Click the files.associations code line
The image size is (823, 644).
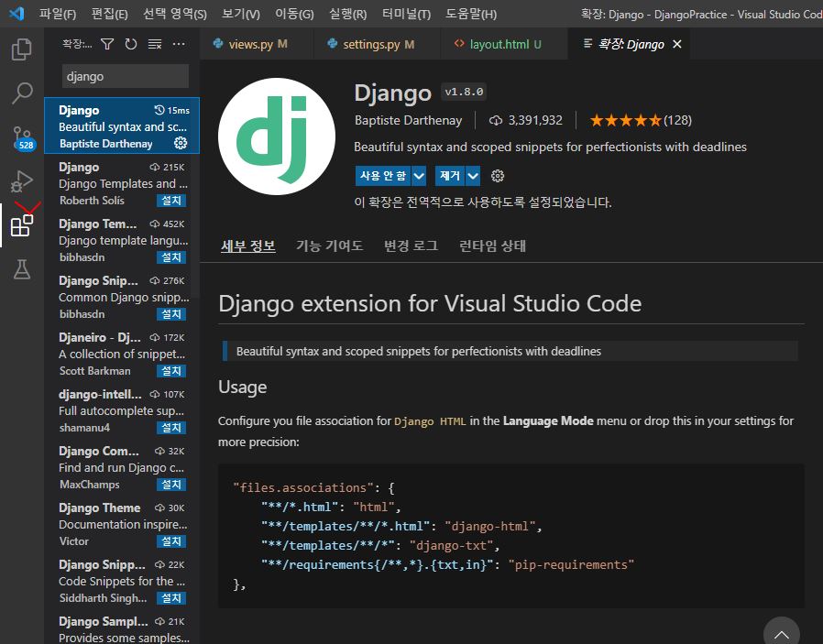click(x=313, y=487)
